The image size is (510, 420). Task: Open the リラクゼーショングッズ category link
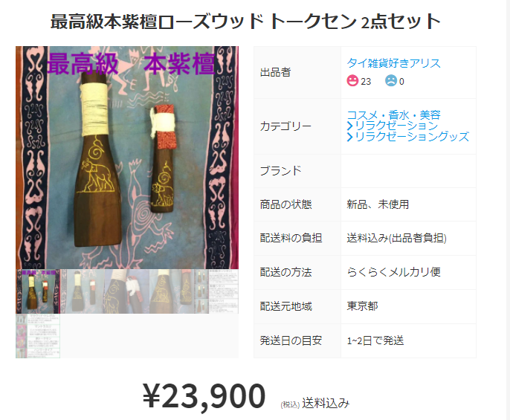click(412, 136)
